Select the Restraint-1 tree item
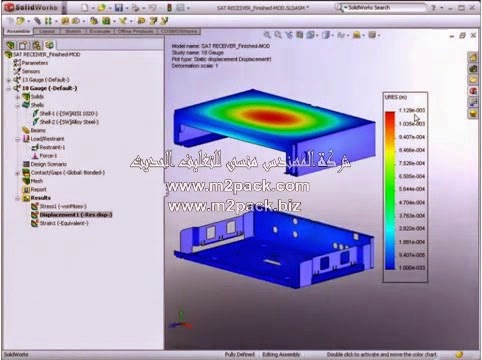482x360 pixels. [x=48, y=147]
